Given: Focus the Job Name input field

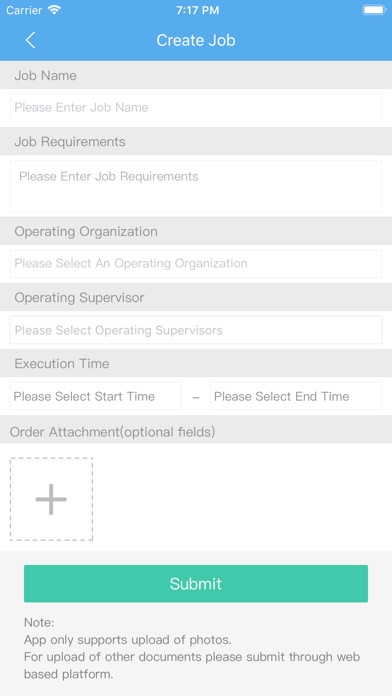Looking at the screenshot, I should [196, 108].
